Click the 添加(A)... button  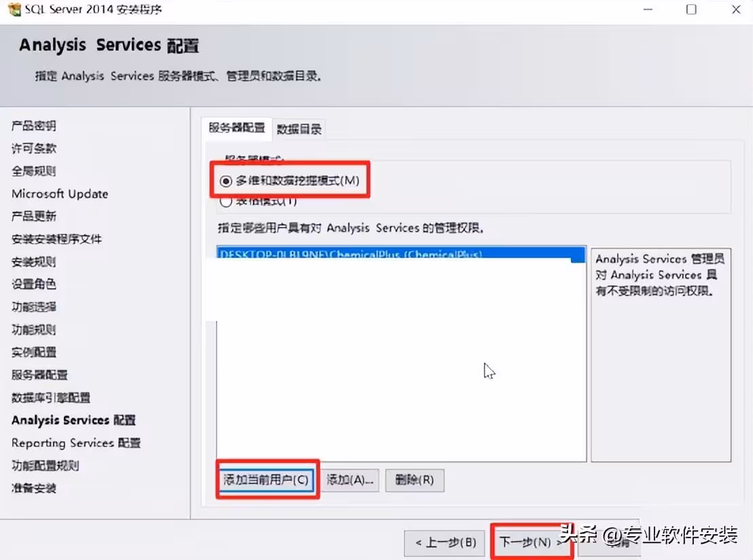[x=349, y=480]
